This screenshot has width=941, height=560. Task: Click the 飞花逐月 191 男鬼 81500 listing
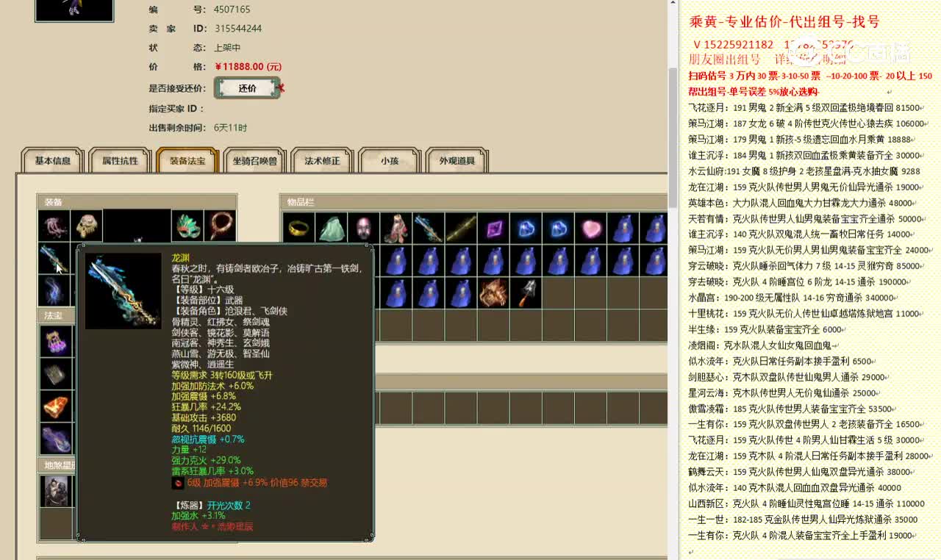point(804,107)
